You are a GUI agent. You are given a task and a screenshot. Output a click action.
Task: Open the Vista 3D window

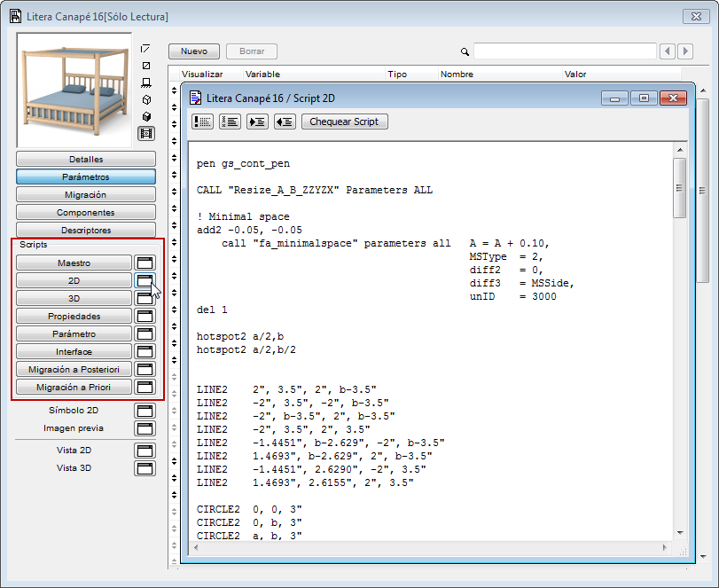(145, 468)
